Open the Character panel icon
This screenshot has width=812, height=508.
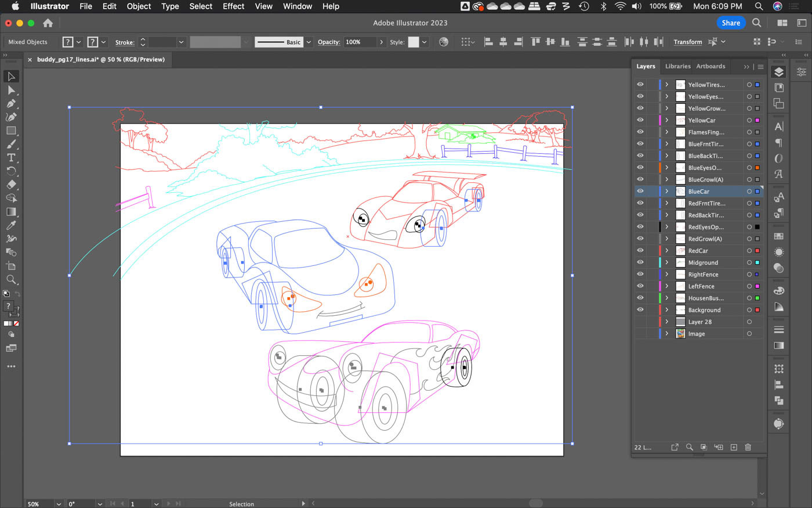click(x=779, y=127)
